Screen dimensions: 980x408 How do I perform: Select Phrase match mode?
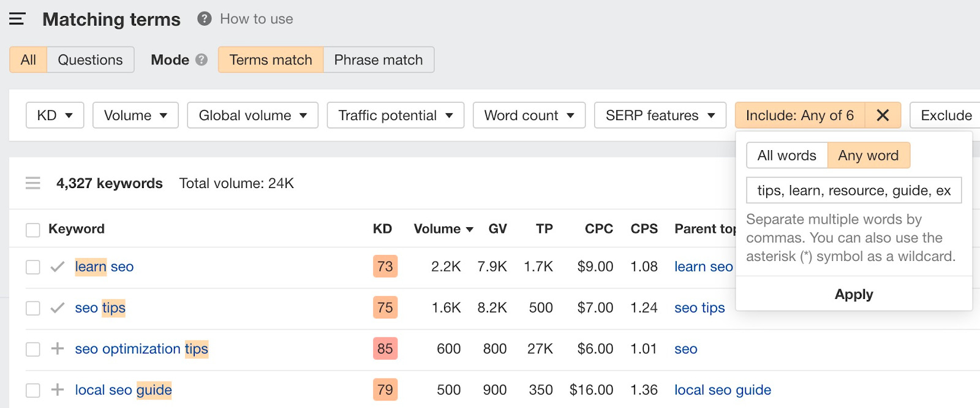(378, 60)
